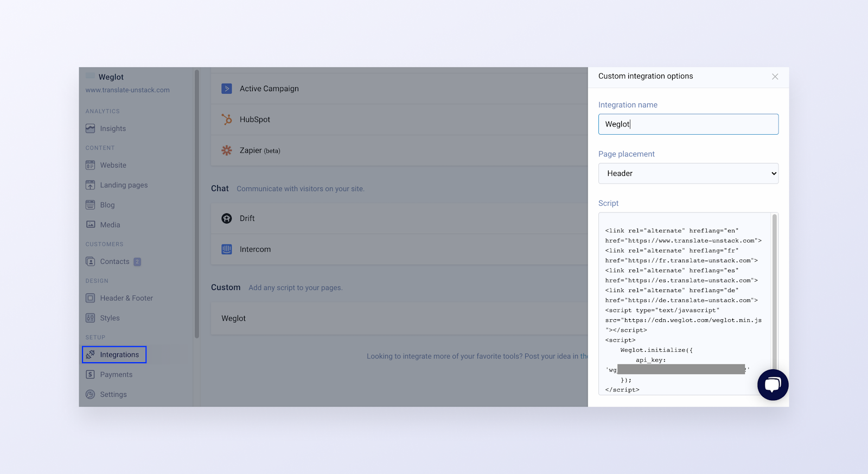The image size is (868, 474).
Task: Click the Custom integration options title
Action: [646, 76]
